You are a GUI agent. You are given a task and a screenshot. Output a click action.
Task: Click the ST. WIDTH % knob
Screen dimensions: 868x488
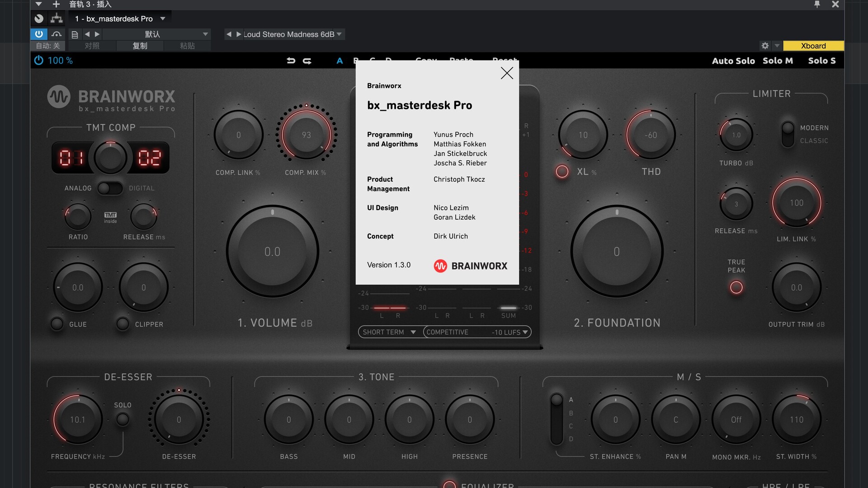pyautogui.click(x=797, y=420)
